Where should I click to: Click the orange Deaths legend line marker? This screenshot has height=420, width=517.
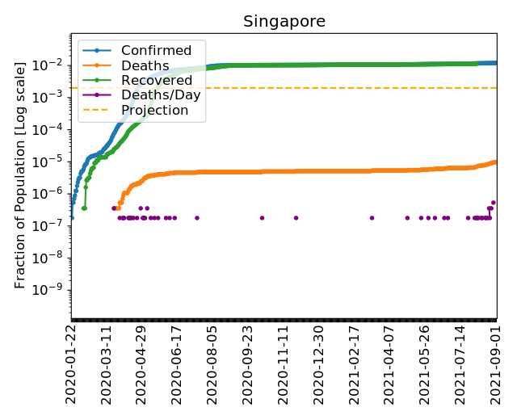(x=96, y=65)
